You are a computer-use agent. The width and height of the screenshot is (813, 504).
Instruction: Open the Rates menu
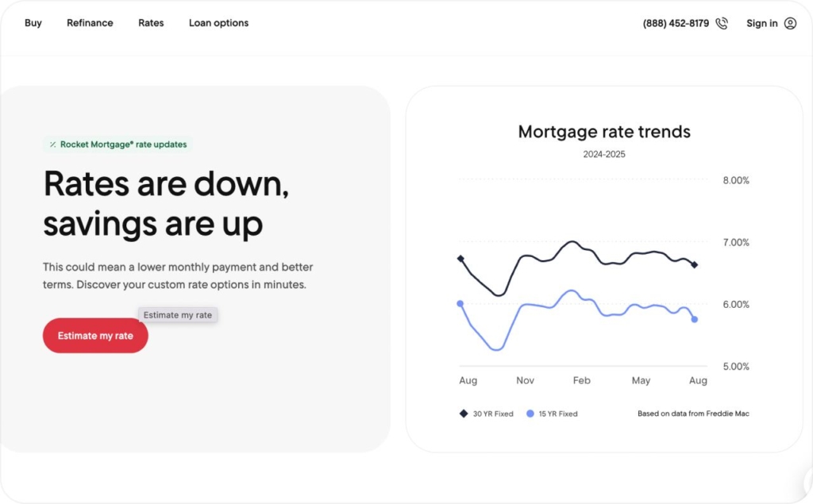click(x=151, y=23)
